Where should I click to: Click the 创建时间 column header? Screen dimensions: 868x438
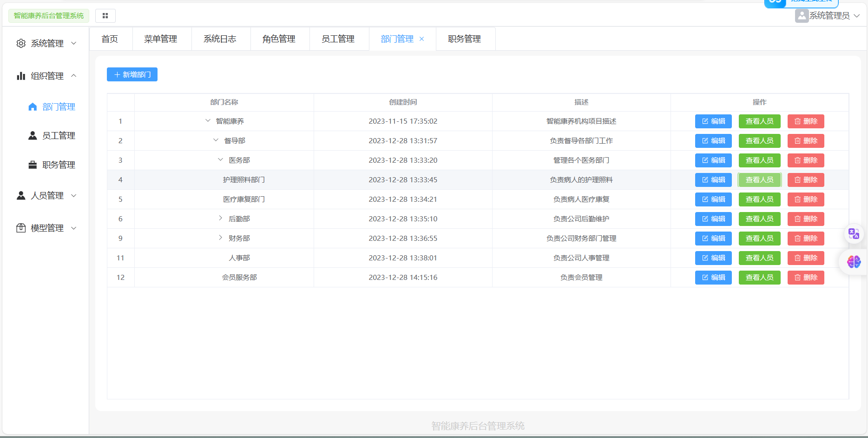pos(403,102)
